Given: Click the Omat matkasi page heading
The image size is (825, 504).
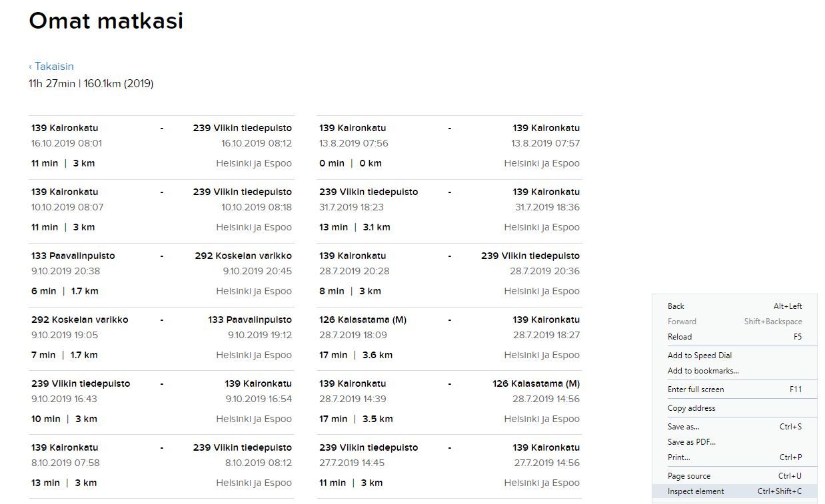Looking at the screenshot, I should [x=106, y=21].
